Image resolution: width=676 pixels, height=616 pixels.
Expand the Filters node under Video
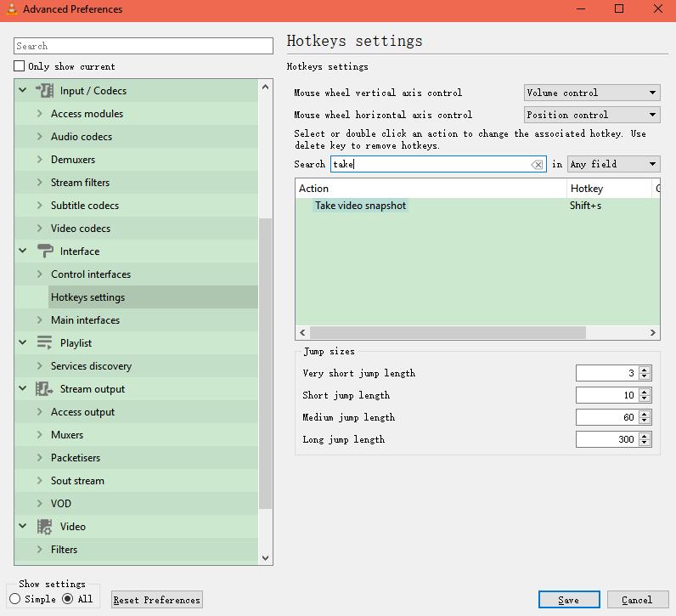coord(40,549)
